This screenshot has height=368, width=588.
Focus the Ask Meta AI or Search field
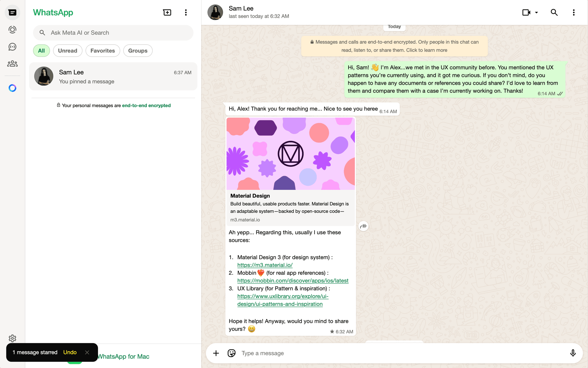click(113, 33)
